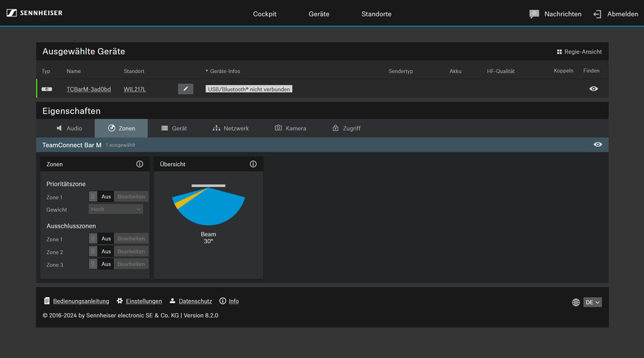Click the Standort column header
This screenshot has height=358, width=644.
(x=134, y=71)
